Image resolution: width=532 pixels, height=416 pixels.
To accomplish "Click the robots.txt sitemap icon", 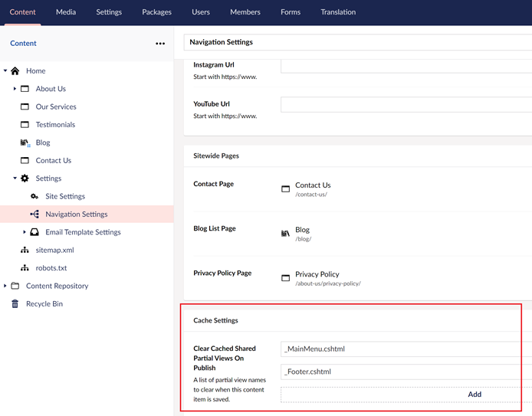I will click(25, 268).
